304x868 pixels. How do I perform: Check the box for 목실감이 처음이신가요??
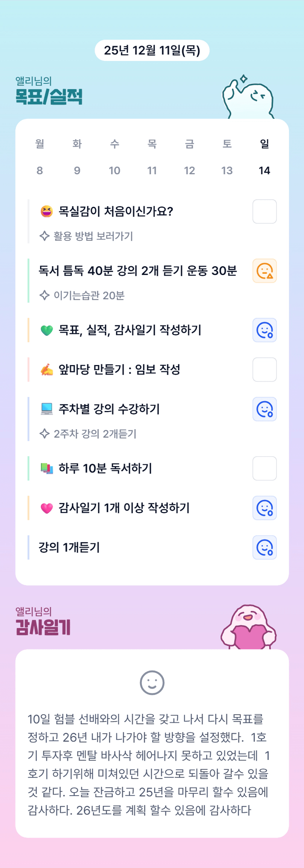(264, 211)
